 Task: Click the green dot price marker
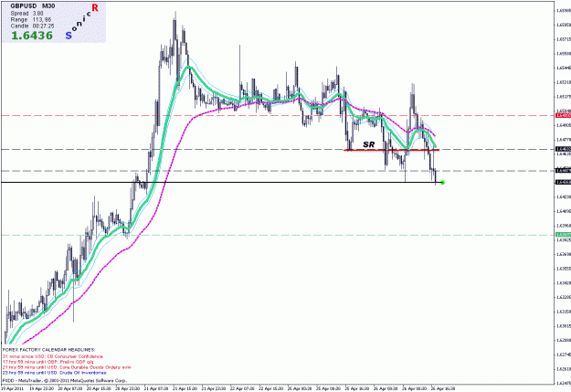click(442, 183)
